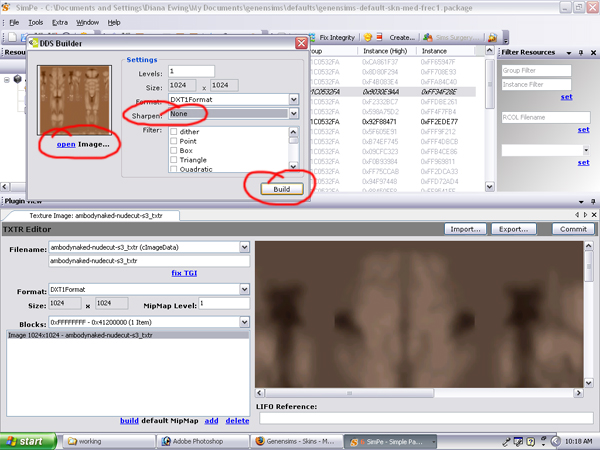The height and width of the screenshot is (450, 600).
Task: Open the empty combo box in Filter Resources
Action: coord(586,150)
